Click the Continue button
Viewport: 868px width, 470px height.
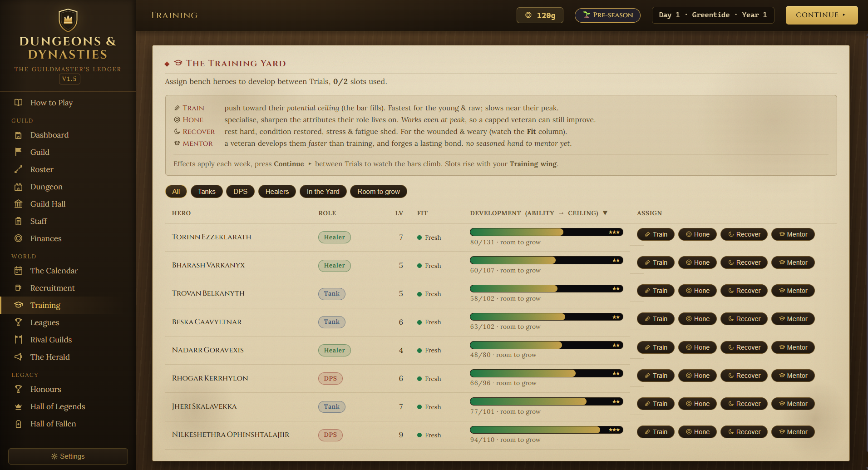pyautogui.click(x=821, y=15)
